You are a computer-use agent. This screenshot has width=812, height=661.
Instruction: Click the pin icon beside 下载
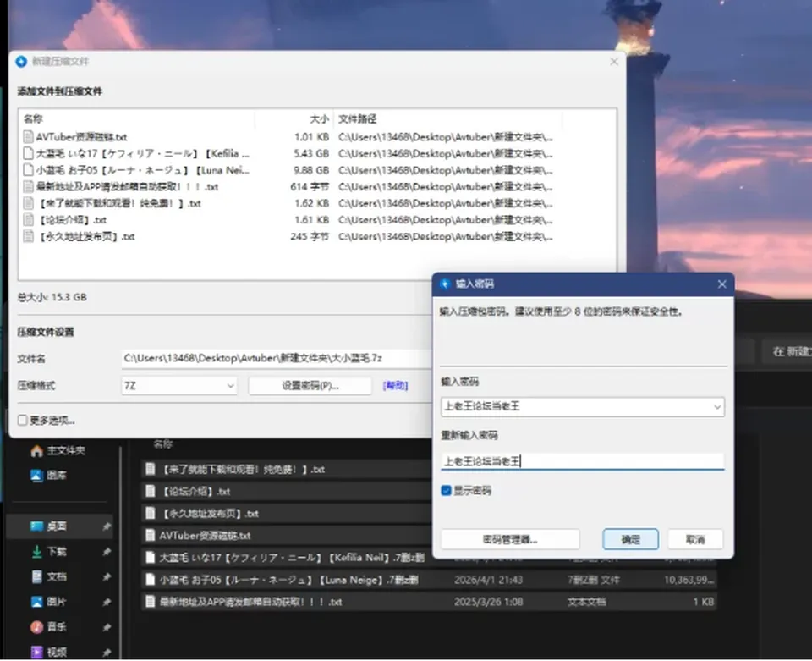107,552
